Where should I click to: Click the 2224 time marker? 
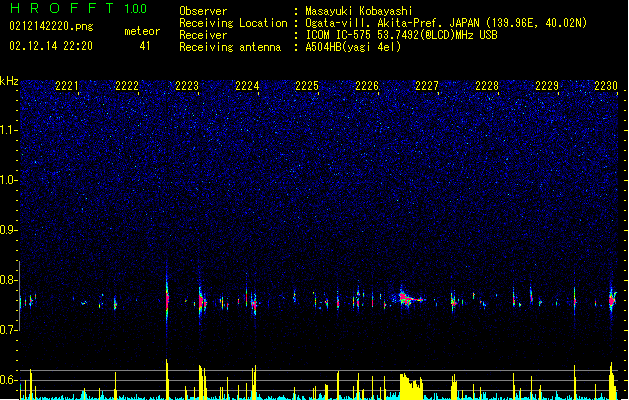(x=247, y=86)
